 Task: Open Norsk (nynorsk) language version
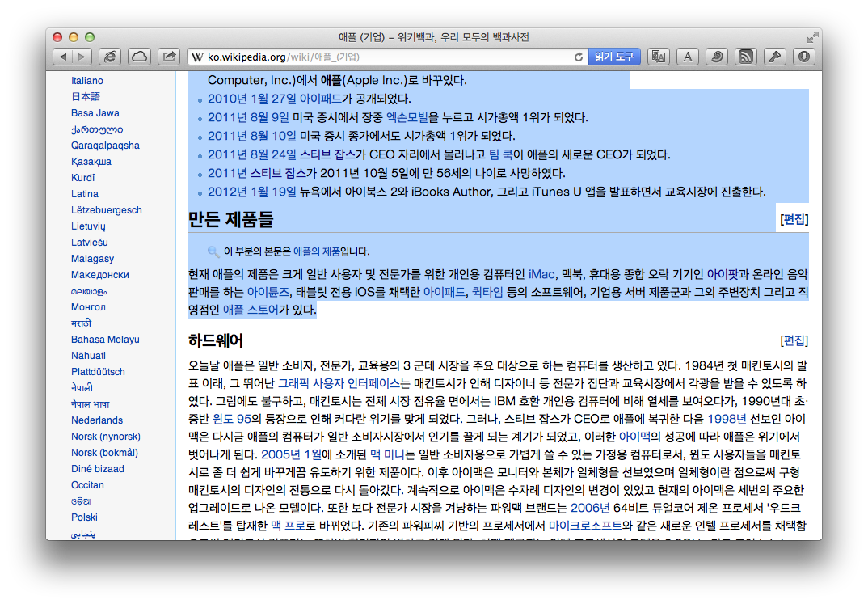click(106, 437)
